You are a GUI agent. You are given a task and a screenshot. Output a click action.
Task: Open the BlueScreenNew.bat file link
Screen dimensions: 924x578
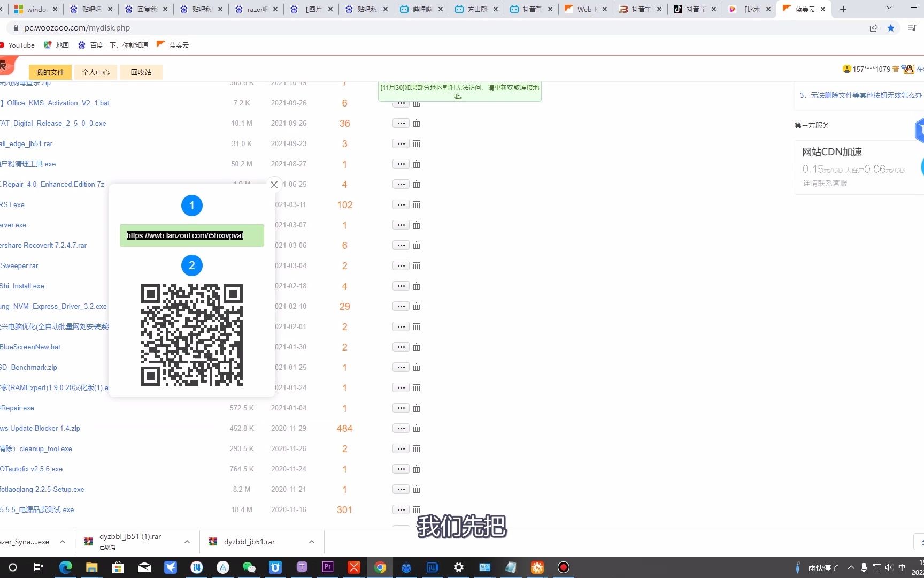coord(30,347)
